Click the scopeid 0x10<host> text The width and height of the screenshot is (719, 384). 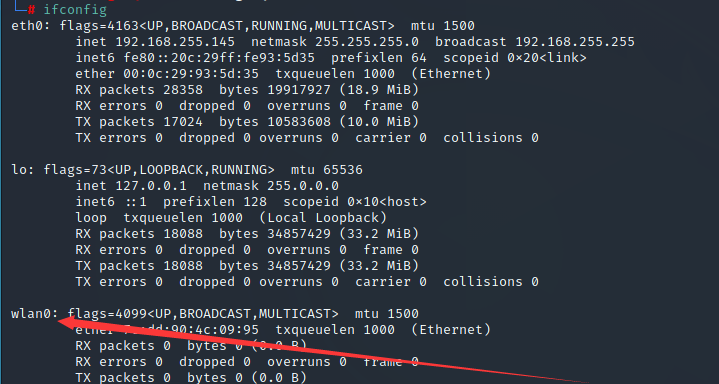355,202
